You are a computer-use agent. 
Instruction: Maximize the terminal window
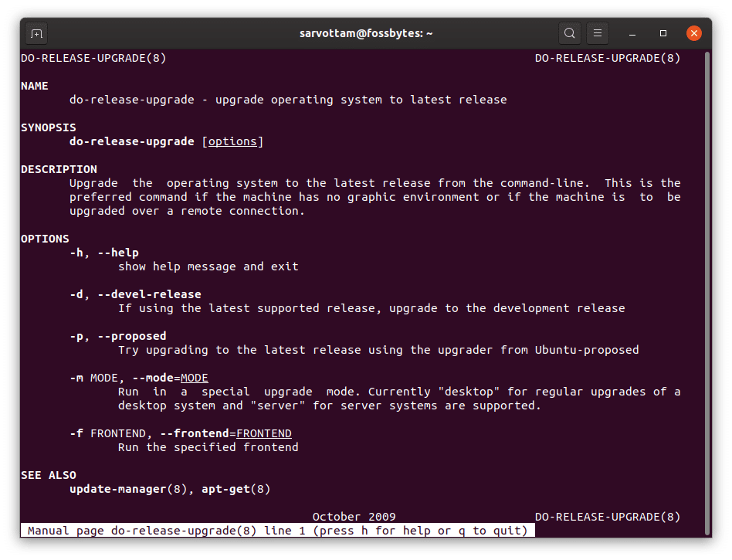pos(662,33)
